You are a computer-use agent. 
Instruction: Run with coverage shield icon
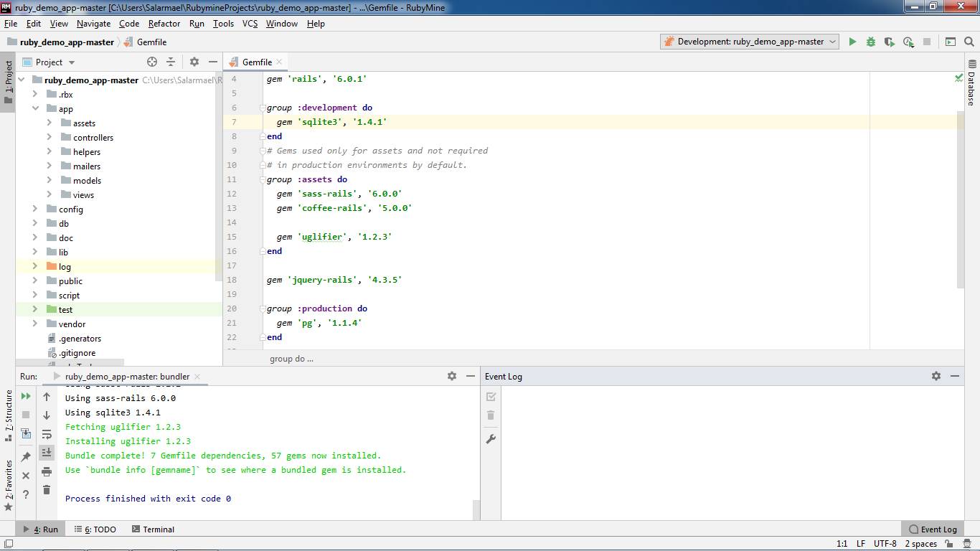point(890,42)
